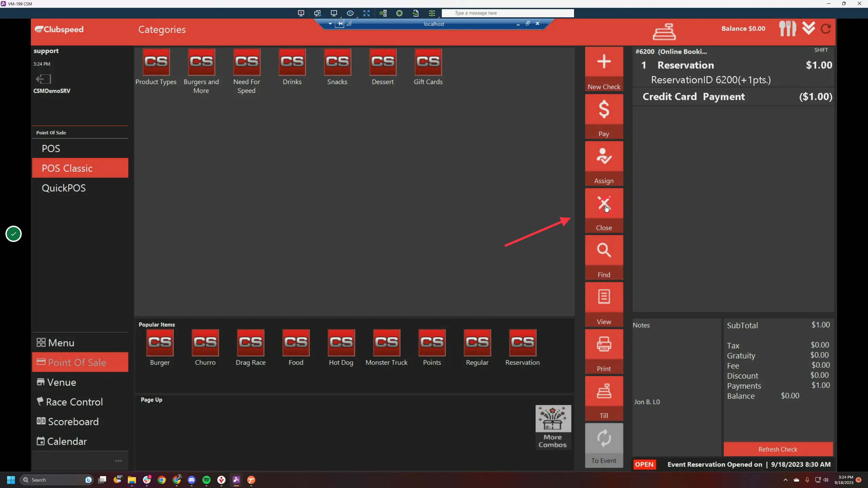The height and width of the screenshot is (488, 868).
Task: Close the current check
Action: tap(604, 210)
